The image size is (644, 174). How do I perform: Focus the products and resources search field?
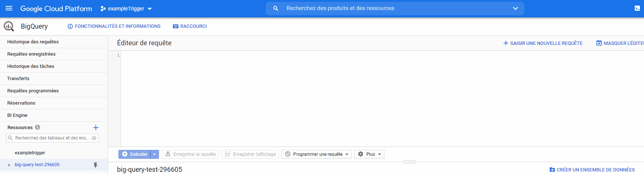click(x=396, y=8)
